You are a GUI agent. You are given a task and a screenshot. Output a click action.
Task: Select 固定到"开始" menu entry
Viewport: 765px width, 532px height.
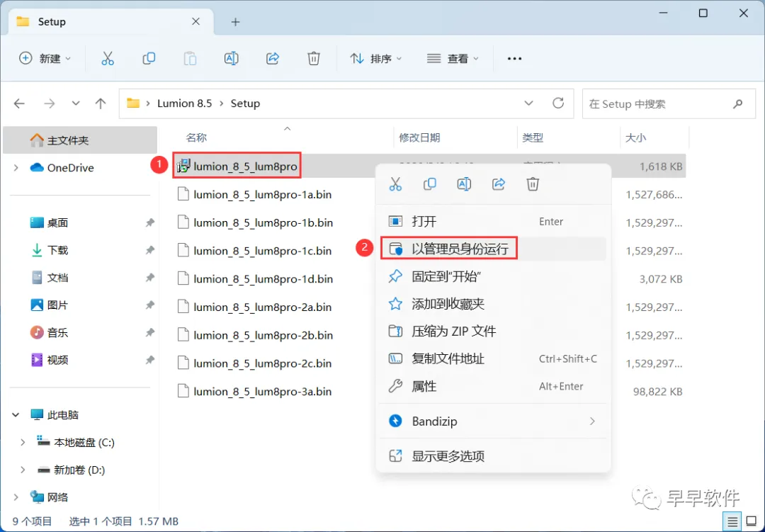[493, 277]
